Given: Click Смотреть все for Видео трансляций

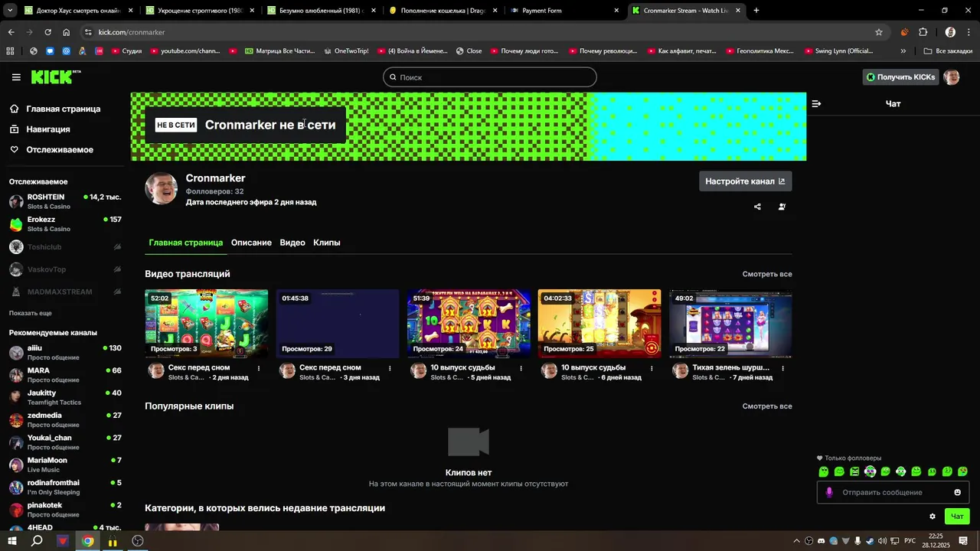Looking at the screenshot, I should click(767, 274).
